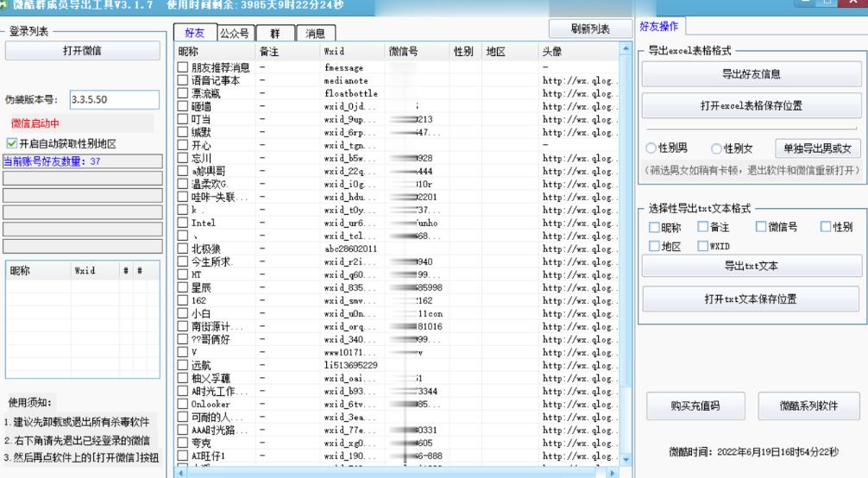Check the box for 朋友推荐消息 row
Image resolution: width=868 pixels, height=478 pixels.
coord(183,67)
